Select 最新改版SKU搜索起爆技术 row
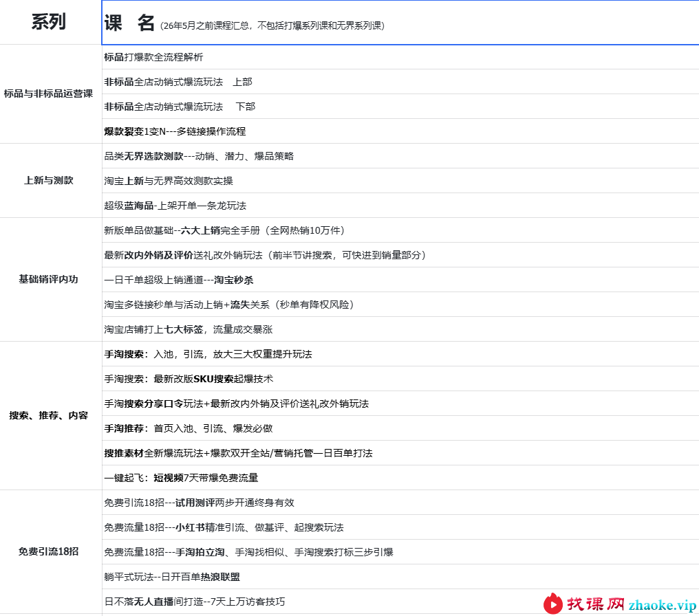This screenshot has height=616, width=699. [x=400, y=379]
